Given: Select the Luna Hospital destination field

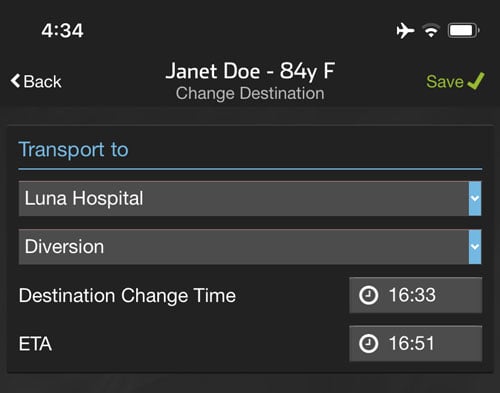Looking at the screenshot, I should click(250, 199).
